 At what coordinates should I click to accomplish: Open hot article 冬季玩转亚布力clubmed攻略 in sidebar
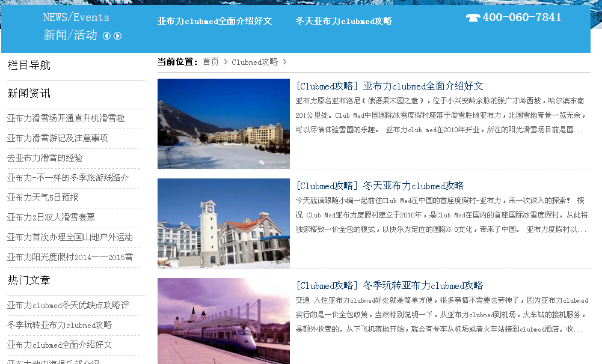[x=60, y=325]
